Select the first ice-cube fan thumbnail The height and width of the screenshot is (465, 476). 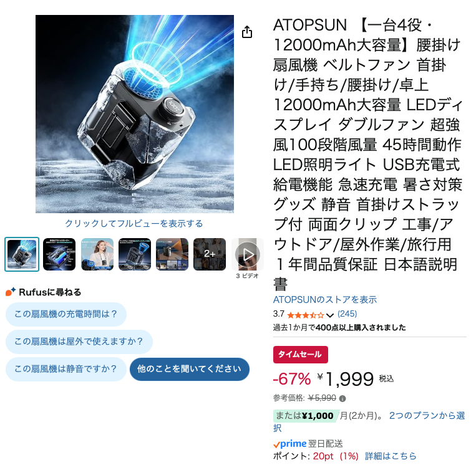tap(22, 254)
